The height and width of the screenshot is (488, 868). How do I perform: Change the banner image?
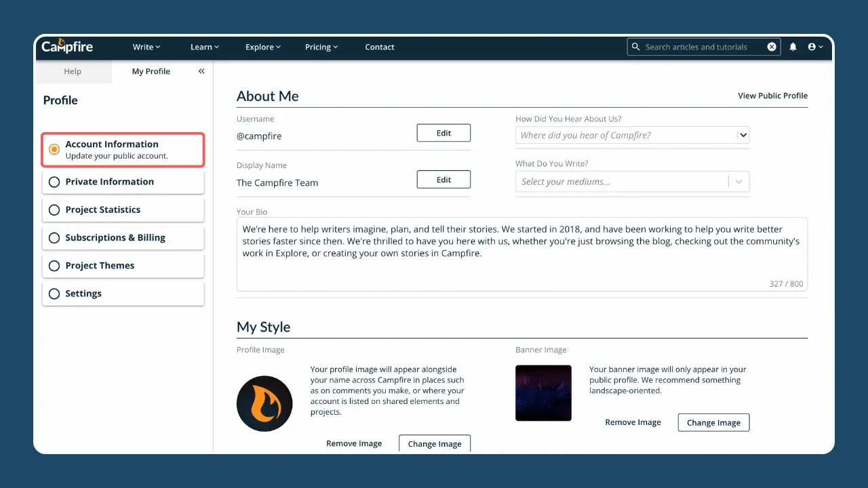tap(713, 422)
